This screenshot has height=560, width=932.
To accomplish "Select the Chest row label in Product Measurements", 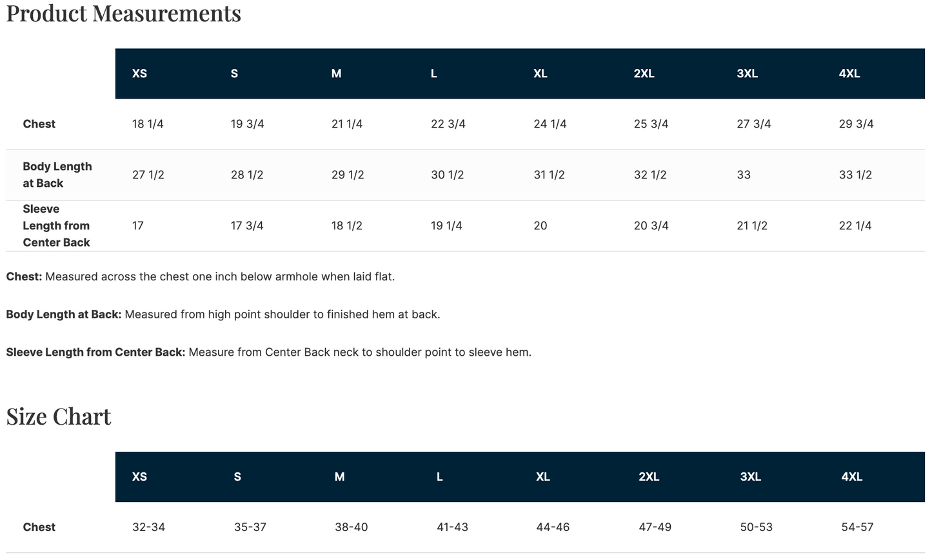I will 39,124.
